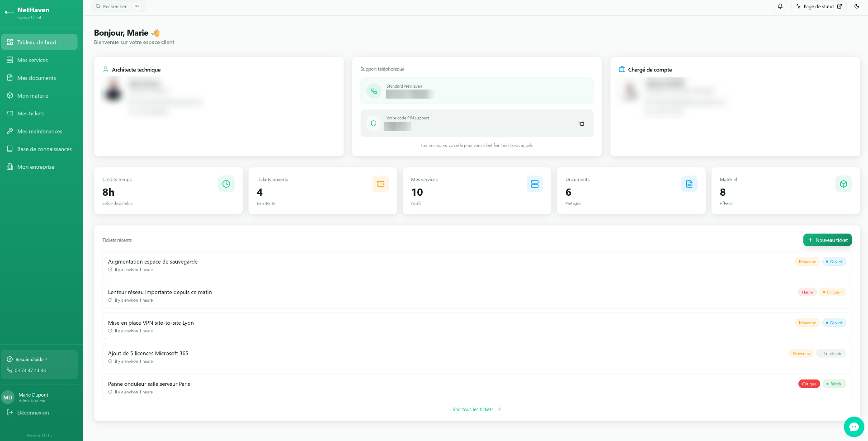Click the Documents file icon
Image resolution: width=868 pixels, height=441 pixels.
point(689,184)
